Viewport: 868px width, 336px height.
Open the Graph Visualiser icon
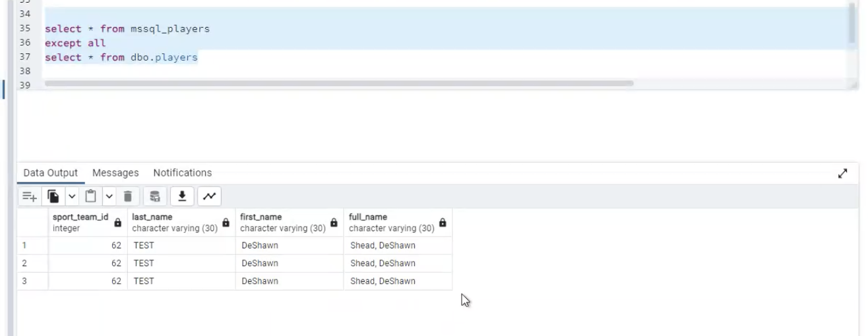click(x=209, y=196)
